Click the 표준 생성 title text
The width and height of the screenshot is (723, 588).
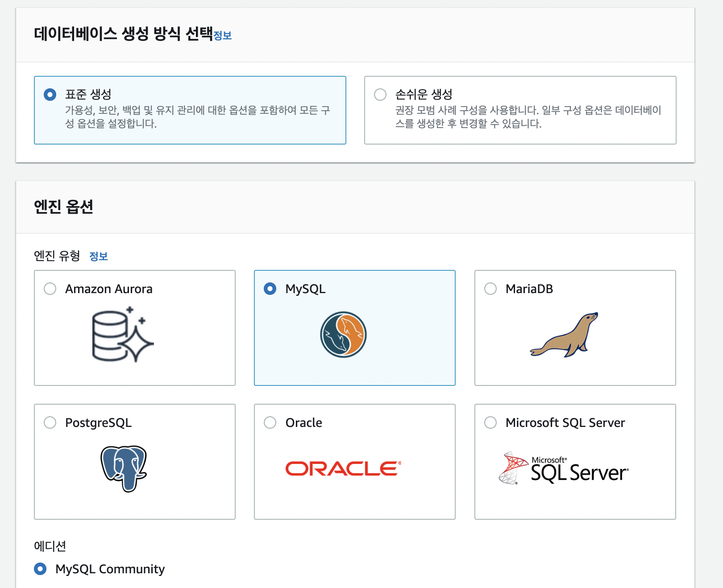tap(88, 94)
